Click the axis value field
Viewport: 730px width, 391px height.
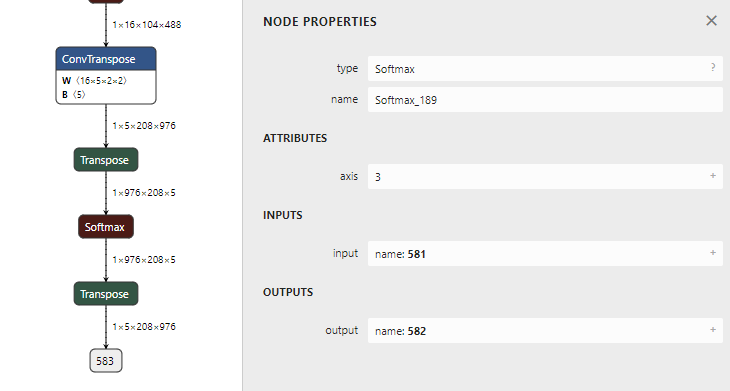tap(545, 176)
